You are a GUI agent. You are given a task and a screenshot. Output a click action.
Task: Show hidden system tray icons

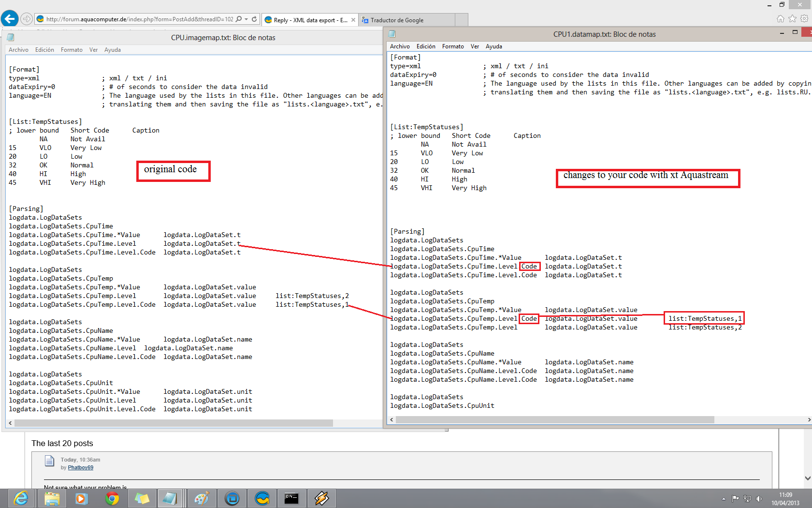pyautogui.click(x=724, y=499)
